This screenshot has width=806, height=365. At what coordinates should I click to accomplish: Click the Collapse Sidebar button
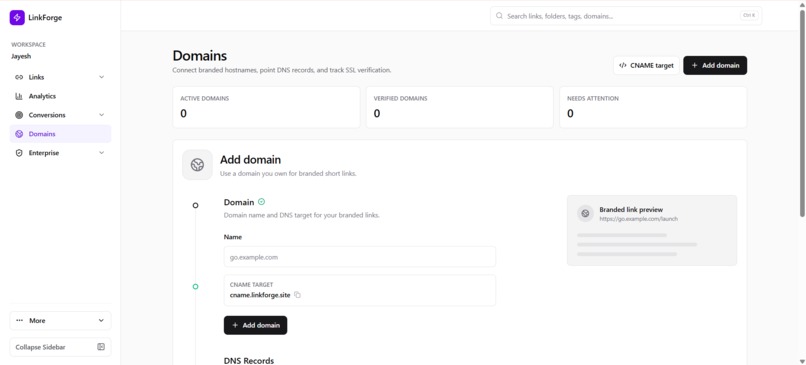60,347
